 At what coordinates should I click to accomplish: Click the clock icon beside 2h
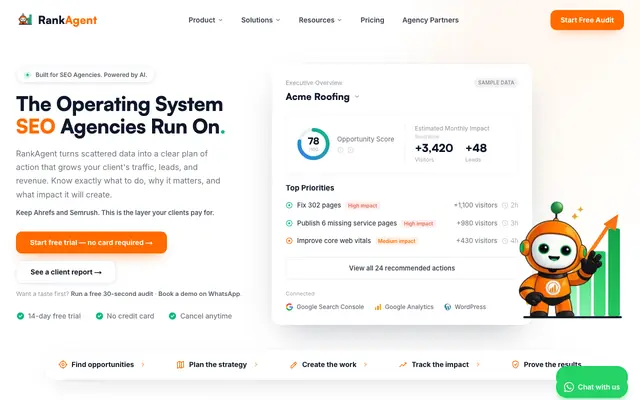point(505,205)
